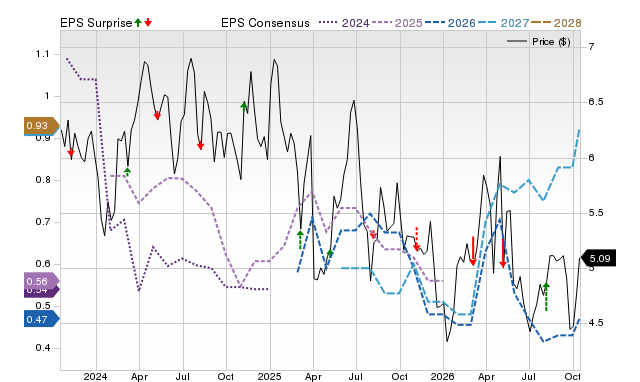Toggle the 2024 consensus series in the legend

point(344,23)
